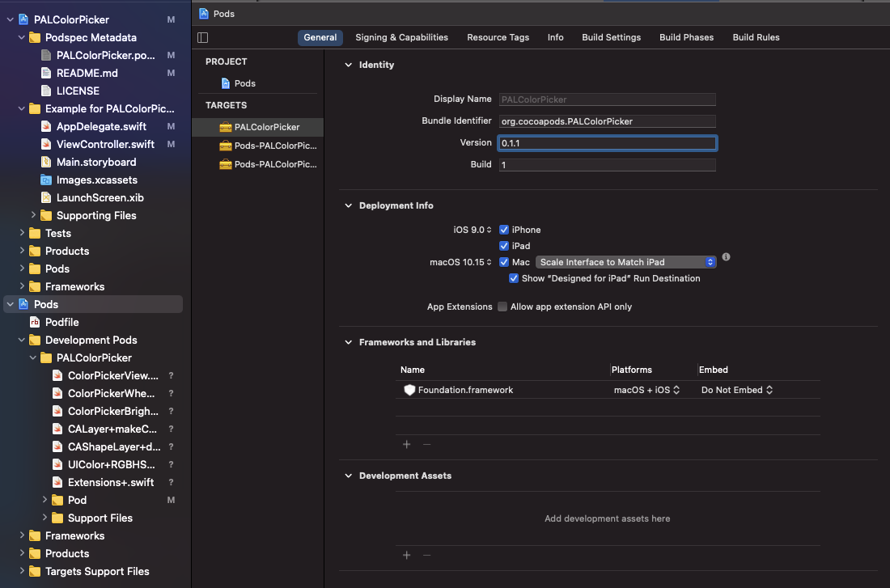
Task: Toggle Show Designed for iPad Run Destination
Action: click(514, 278)
